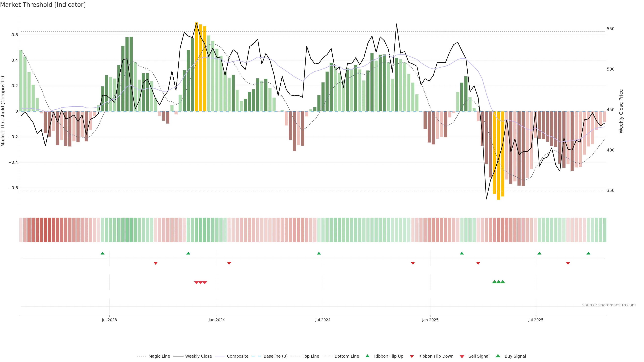Click the Ribbon Flip Down legend triangle
644x362 pixels.
click(x=412, y=356)
